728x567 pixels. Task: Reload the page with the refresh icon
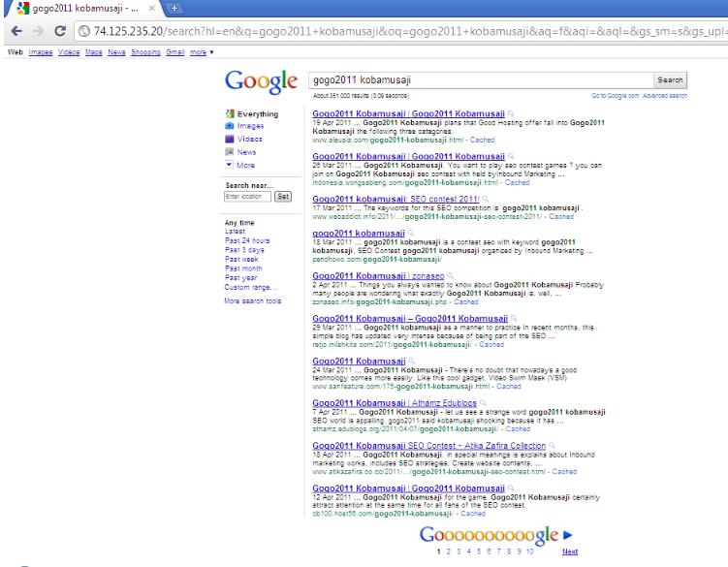(x=60, y=31)
